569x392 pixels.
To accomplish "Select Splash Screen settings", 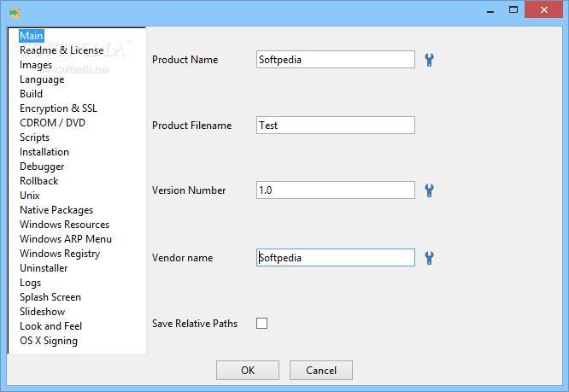I will tap(50, 297).
